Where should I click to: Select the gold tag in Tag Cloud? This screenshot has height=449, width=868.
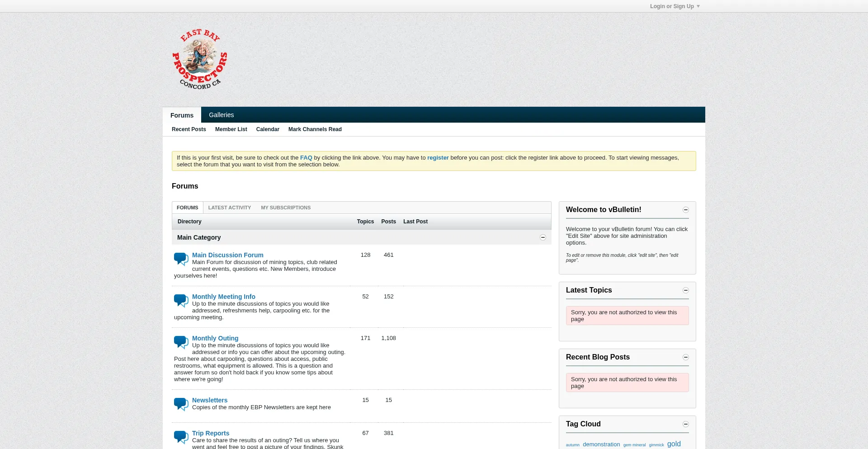click(674, 444)
